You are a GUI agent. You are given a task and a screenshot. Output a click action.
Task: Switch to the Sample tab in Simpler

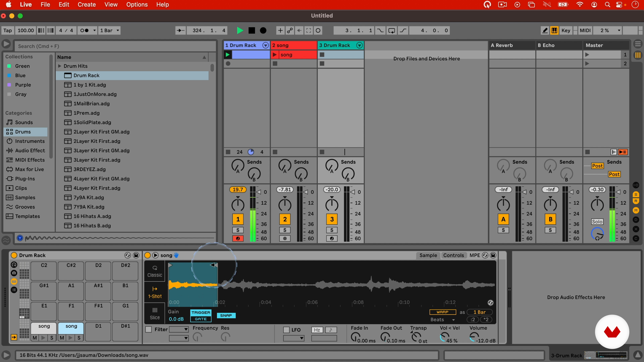pyautogui.click(x=428, y=255)
